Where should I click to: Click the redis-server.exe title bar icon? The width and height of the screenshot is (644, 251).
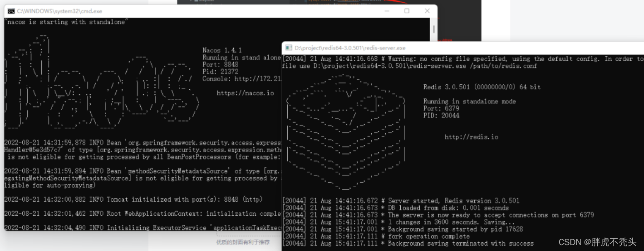point(289,48)
